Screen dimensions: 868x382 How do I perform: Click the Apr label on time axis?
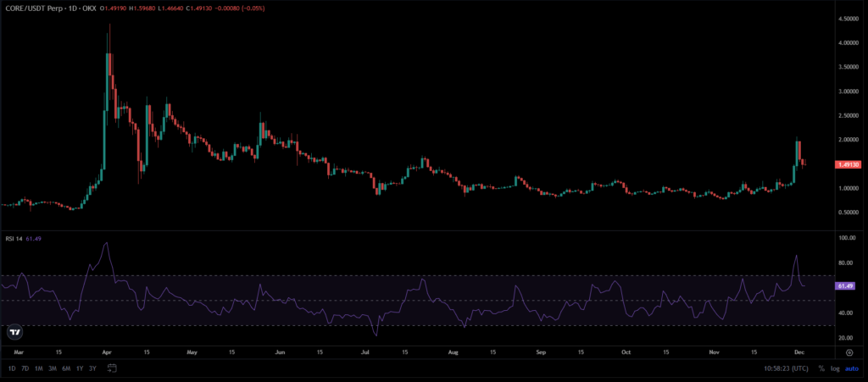point(105,352)
